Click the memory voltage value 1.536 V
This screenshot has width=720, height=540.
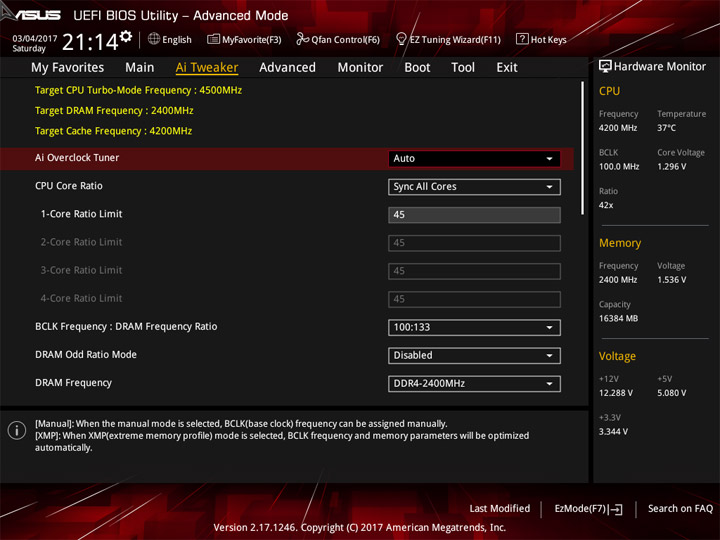click(x=671, y=280)
